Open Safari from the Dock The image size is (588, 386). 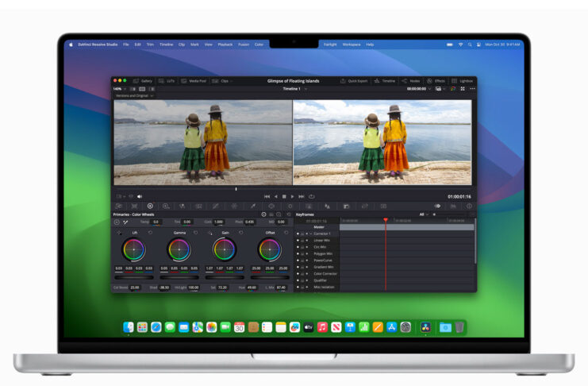[x=156, y=327]
